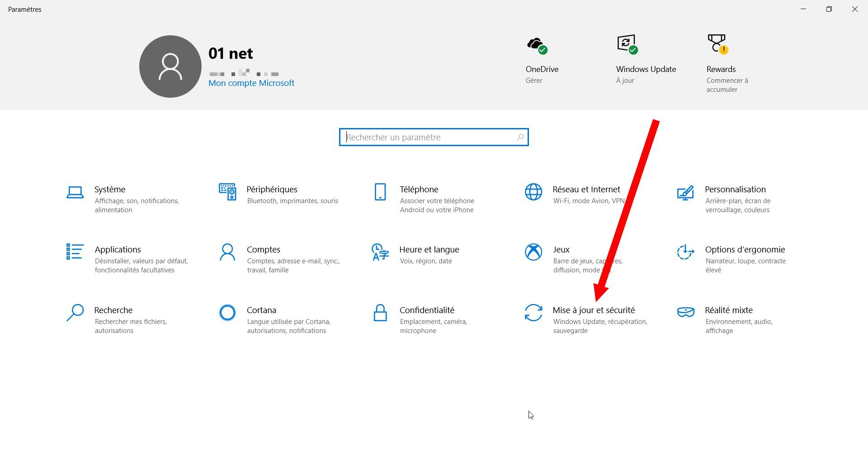Open the Réseau et Internet globe icon
Viewport: 868px width, 466px height.
533,192
